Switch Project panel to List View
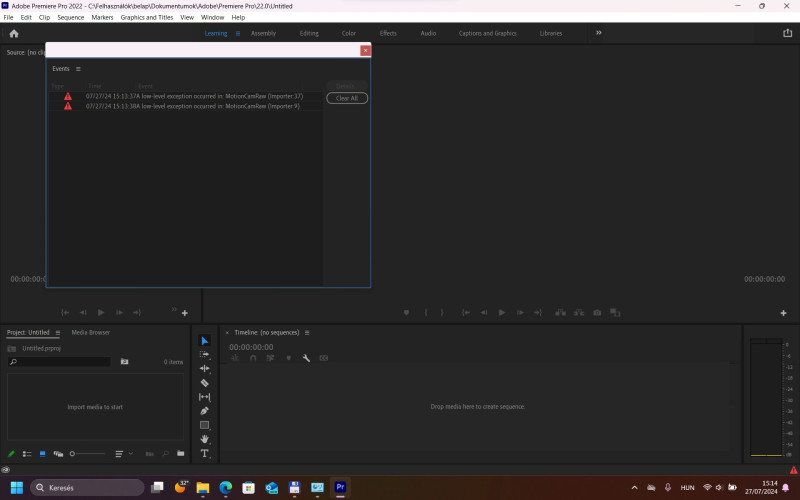Image resolution: width=800 pixels, height=500 pixels. pyautogui.click(x=27, y=454)
